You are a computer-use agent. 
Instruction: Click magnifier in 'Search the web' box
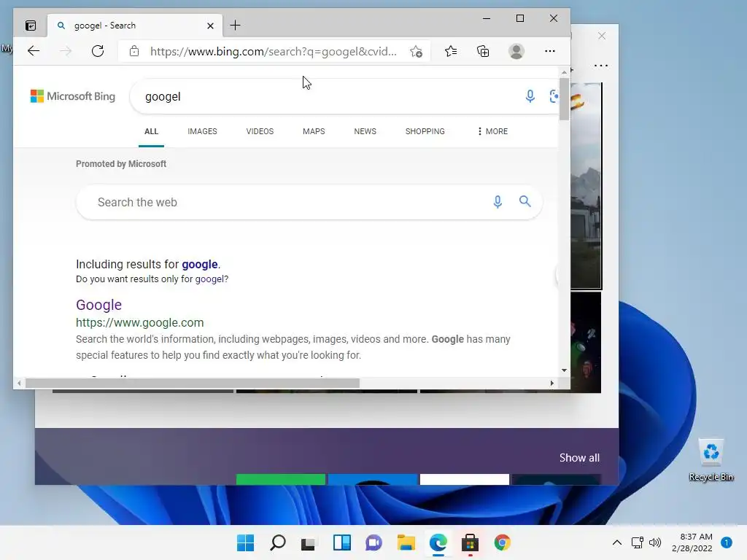tap(525, 201)
